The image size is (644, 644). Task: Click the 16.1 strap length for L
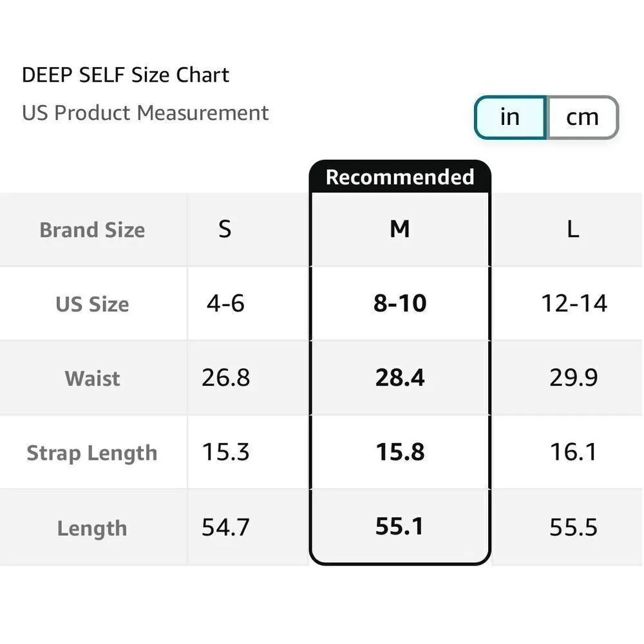click(573, 452)
